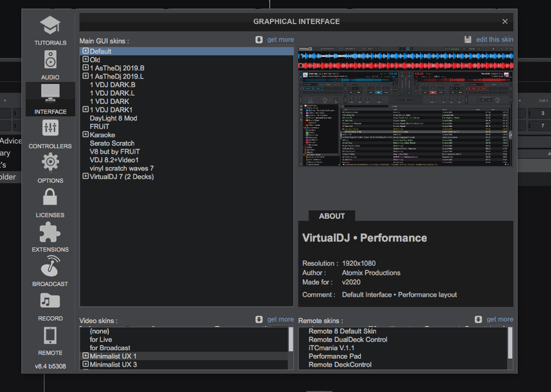Expand the Default skin entry

86,51
